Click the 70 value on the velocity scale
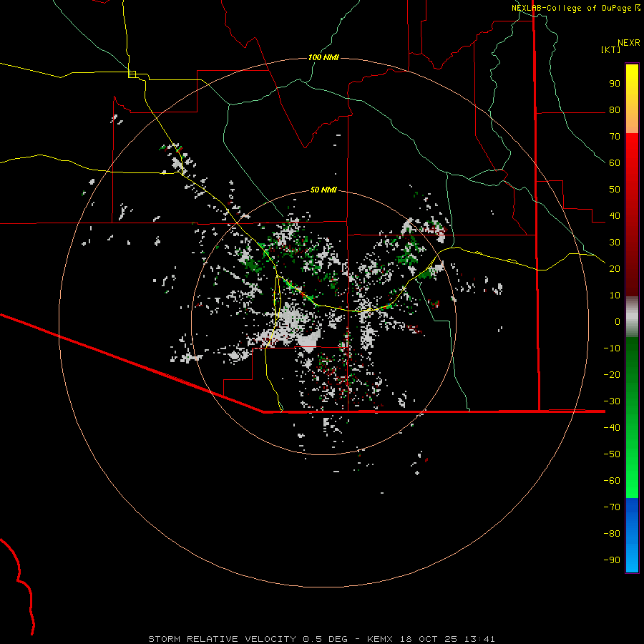The image size is (644, 644). tap(615, 137)
